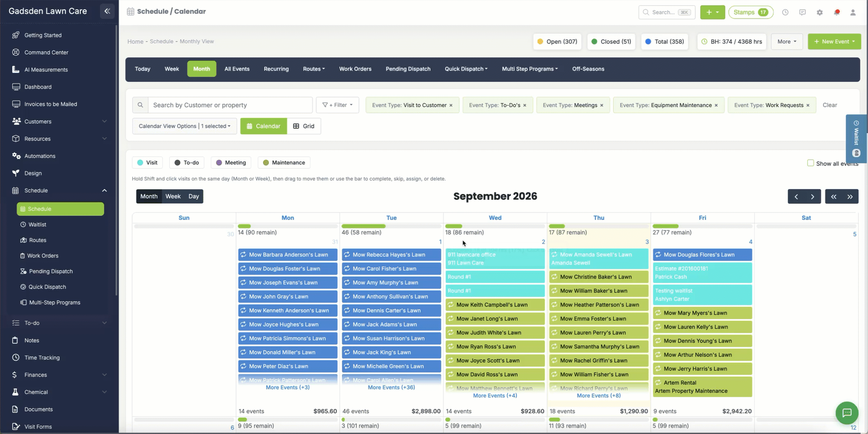The height and width of the screenshot is (434, 868).
Task: Open the clock history icon in header
Action: [785, 12]
